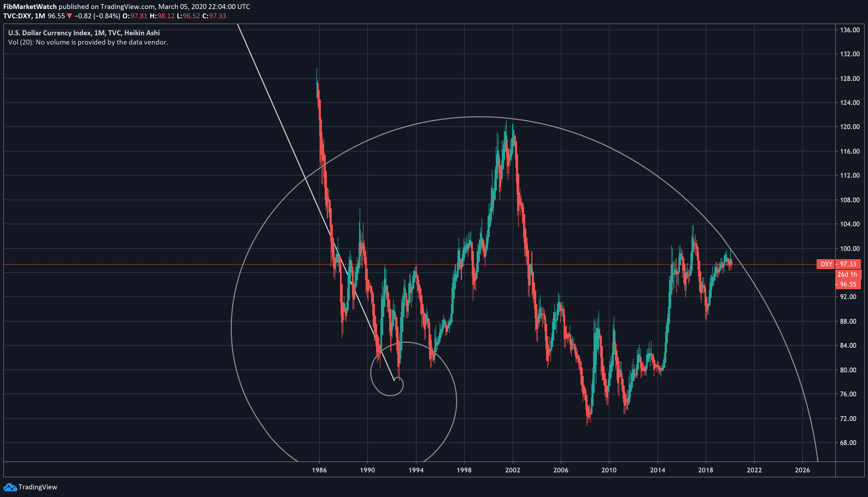Click the high value H:98.12
Viewport: 868px width, 497px height.
[162, 16]
